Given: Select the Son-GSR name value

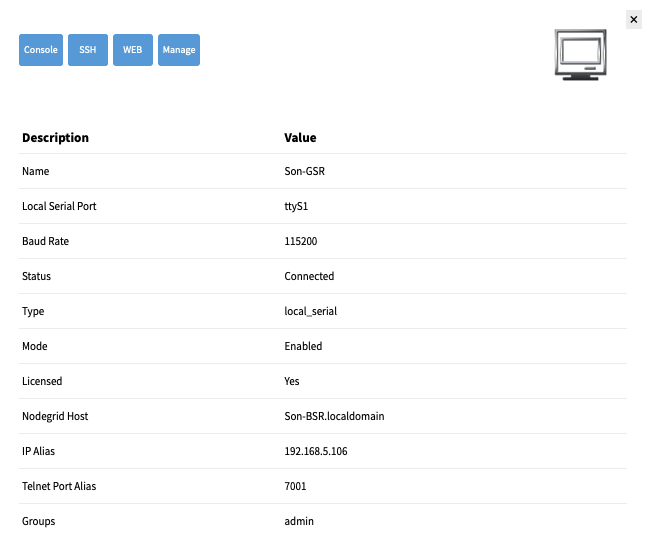Looking at the screenshot, I should tap(304, 171).
